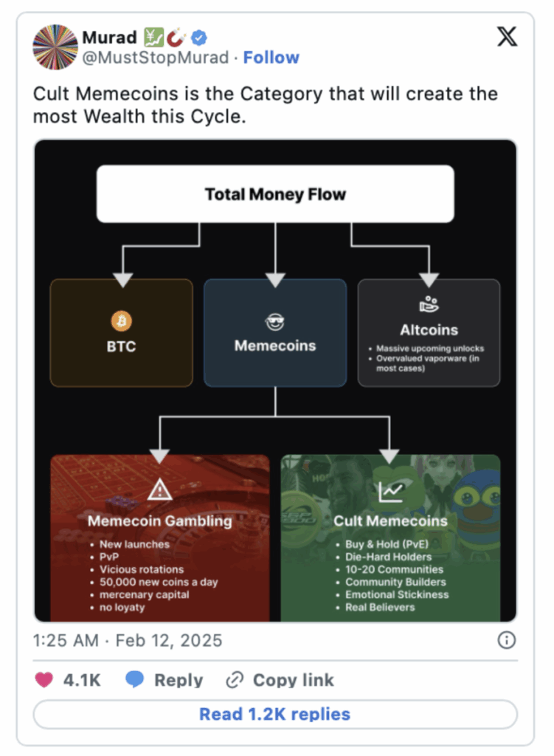Click the Altcoins hand-coins icon
The image size is (554, 756).
(x=429, y=305)
